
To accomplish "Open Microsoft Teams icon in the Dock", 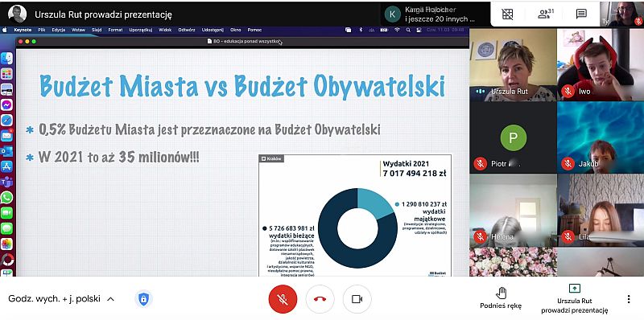I will pyautogui.click(x=7, y=182).
